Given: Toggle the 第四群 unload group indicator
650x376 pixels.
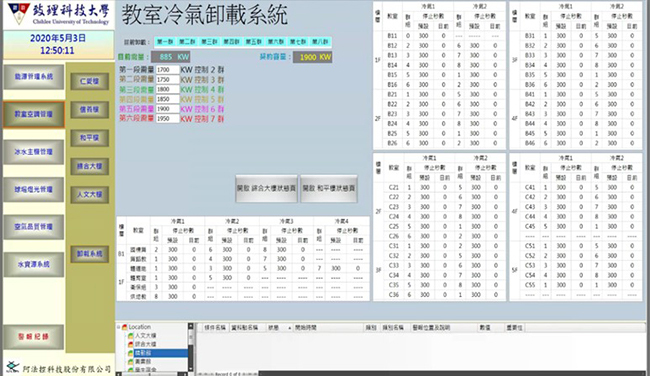Looking at the screenshot, I should pos(232,42).
